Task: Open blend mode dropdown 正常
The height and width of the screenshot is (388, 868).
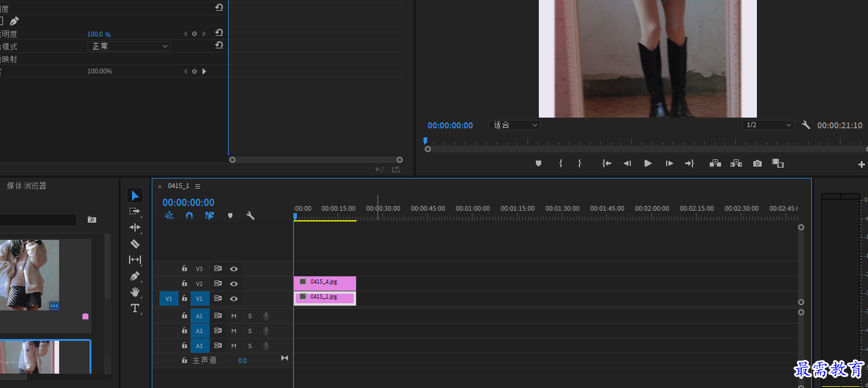Action: [x=129, y=46]
